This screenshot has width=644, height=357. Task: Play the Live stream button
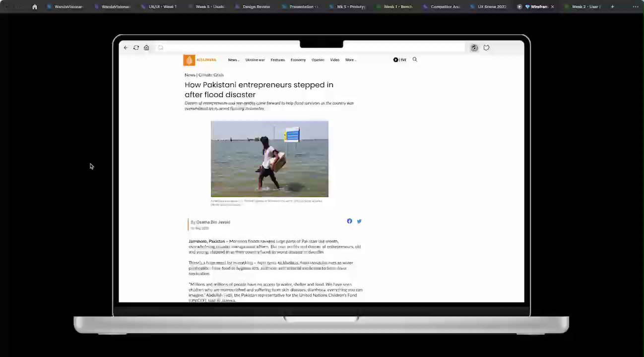click(x=400, y=60)
